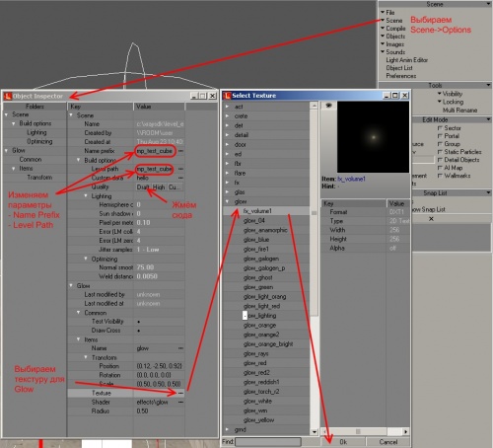This screenshot has width=493, height=448.
Task: Open ellipsis button for Name prefix
Action: tap(180, 151)
